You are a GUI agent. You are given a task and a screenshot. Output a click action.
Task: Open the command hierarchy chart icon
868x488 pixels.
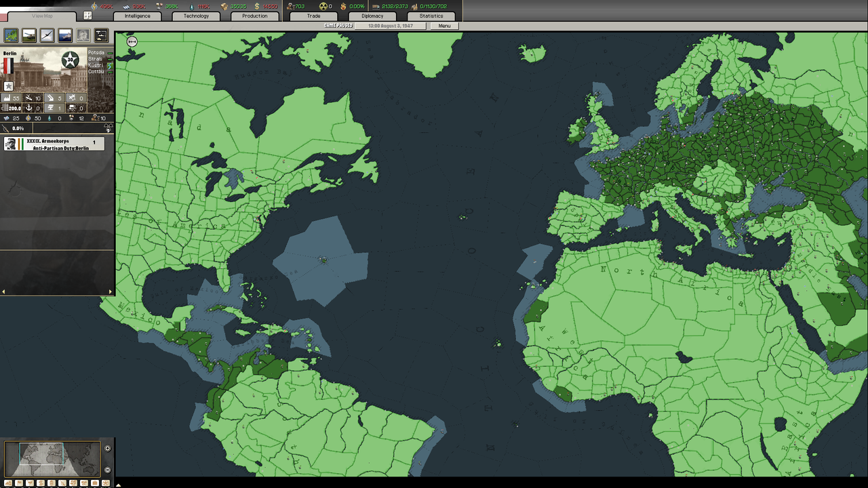(101, 35)
